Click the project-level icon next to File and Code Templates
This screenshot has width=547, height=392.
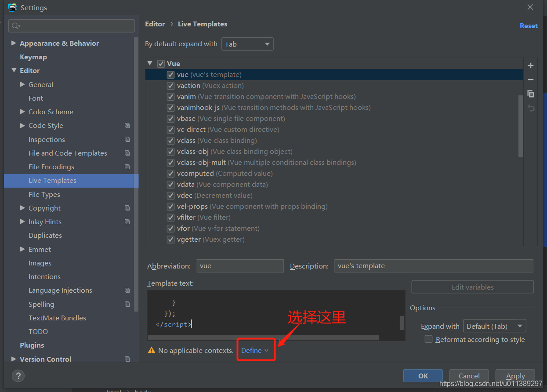[x=127, y=153]
